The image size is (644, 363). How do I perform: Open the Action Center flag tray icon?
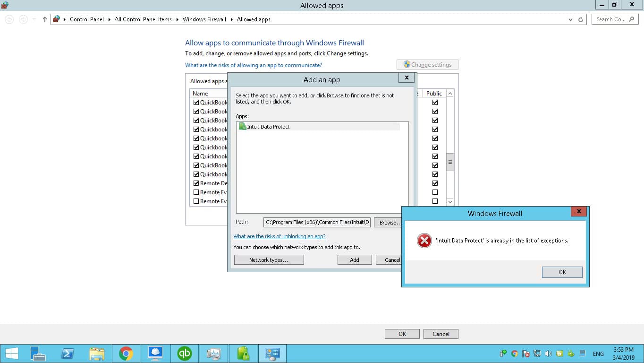(525, 354)
